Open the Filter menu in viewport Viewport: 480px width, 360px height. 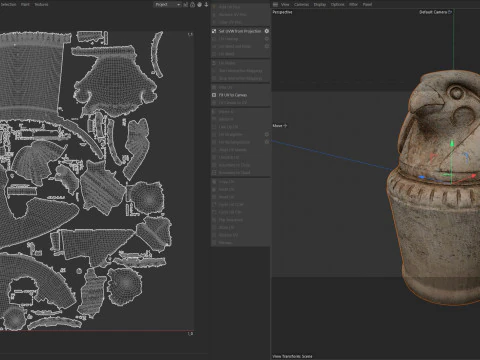353,4
